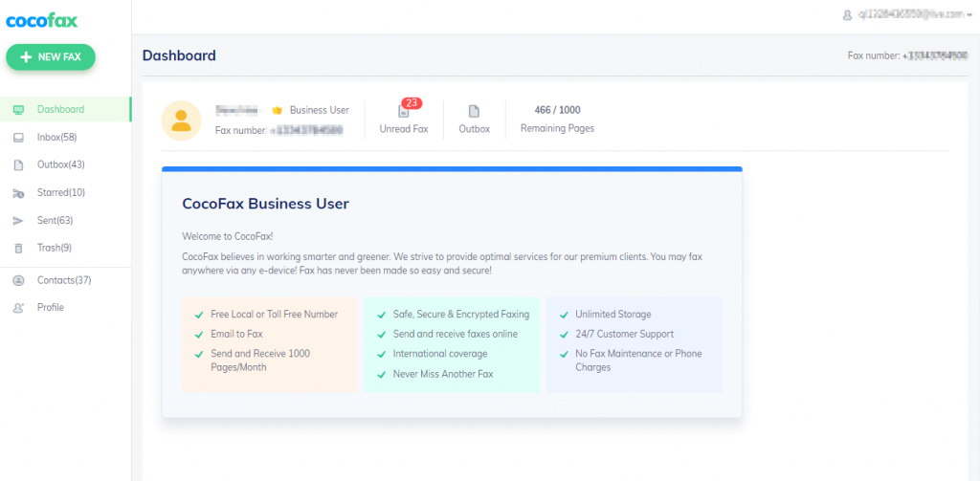Open Trash(9)
980x481 pixels.
click(55, 248)
